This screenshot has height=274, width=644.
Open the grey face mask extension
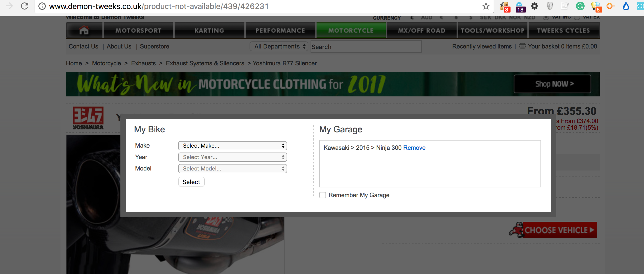(x=550, y=6)
